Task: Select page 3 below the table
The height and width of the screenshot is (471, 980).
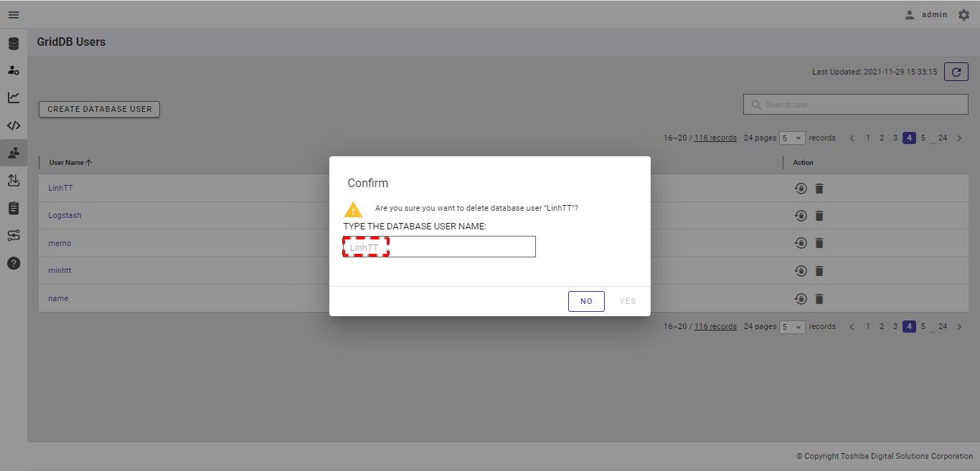Action: point(895,327)
